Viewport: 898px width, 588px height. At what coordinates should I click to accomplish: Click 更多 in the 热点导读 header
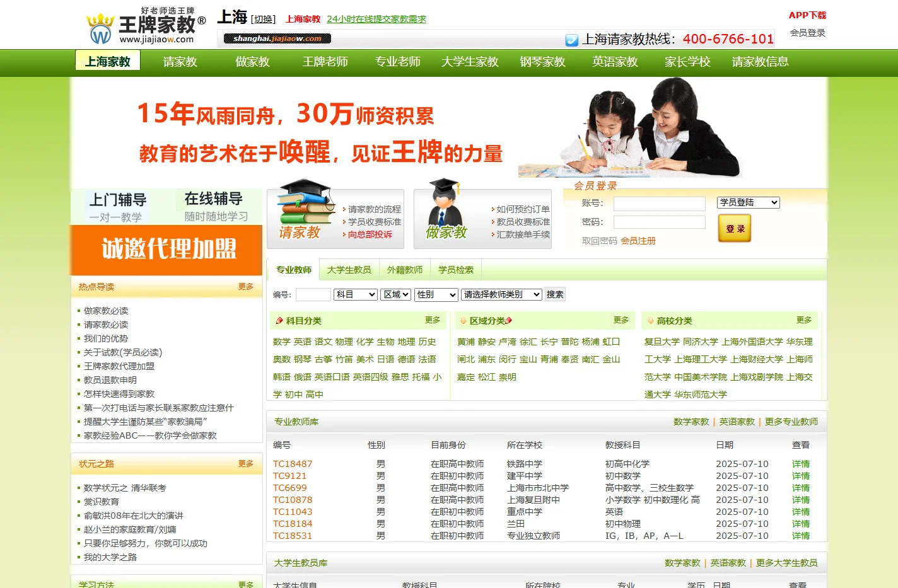click(246, 286)
